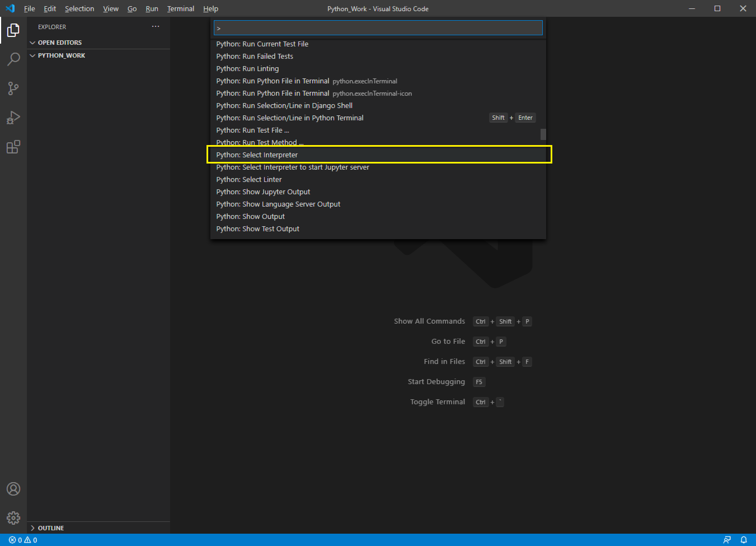The width and height of the screenshot is (756, 546).
Task: Click Go to File hint text
Action: pos(448,341)
